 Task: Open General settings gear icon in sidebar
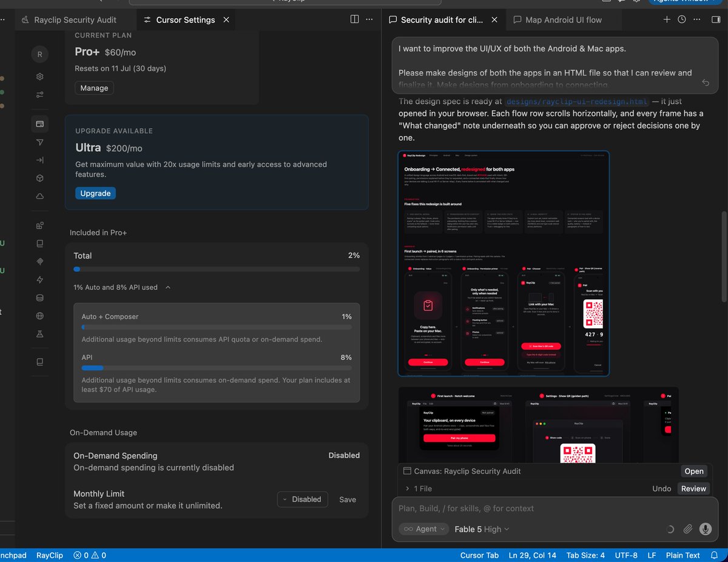(x=40, y=76)
